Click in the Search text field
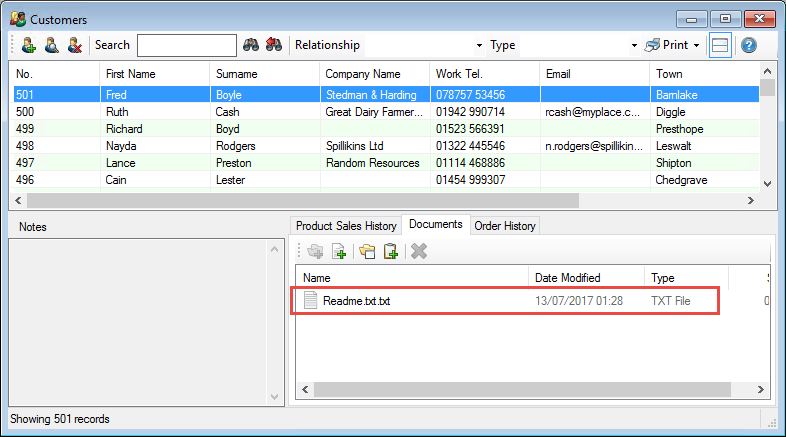Screen dimensions: 786x437 [x=186, y=45]
